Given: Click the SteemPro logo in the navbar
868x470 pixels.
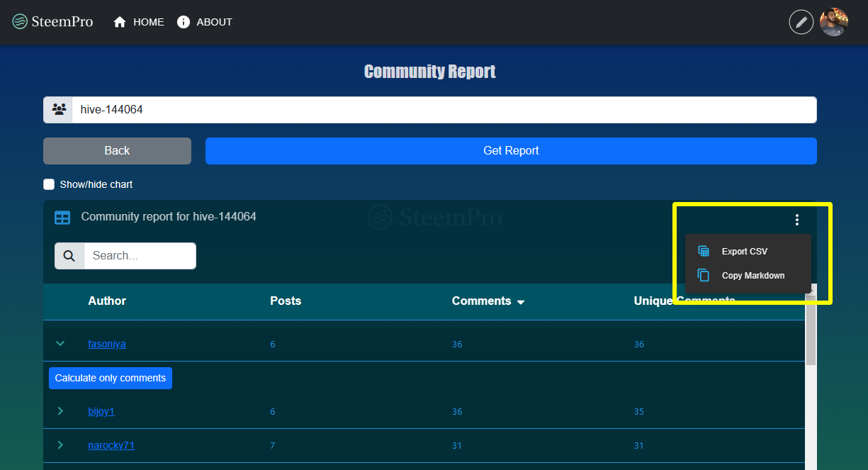Looking at the screenshot, I should (52, 22).
